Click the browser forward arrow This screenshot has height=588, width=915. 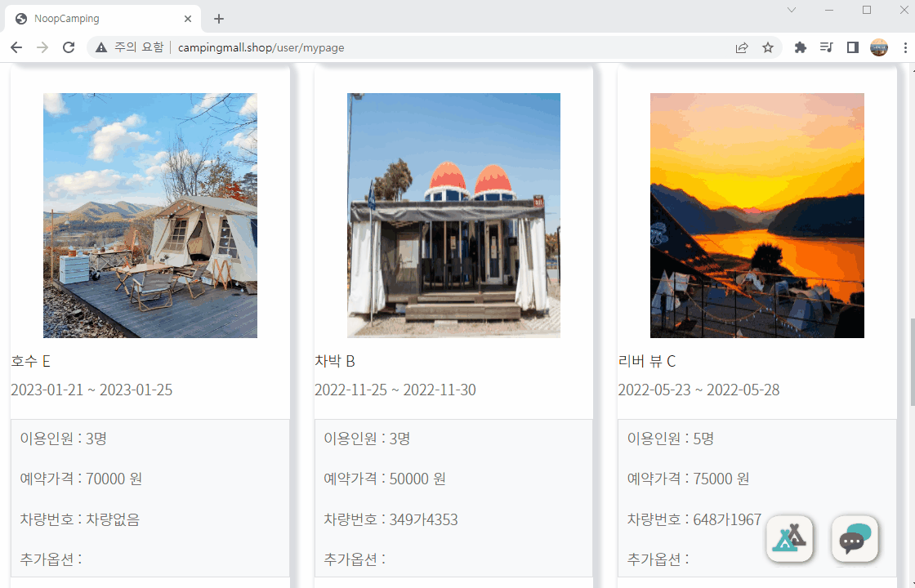coord(42,48)
